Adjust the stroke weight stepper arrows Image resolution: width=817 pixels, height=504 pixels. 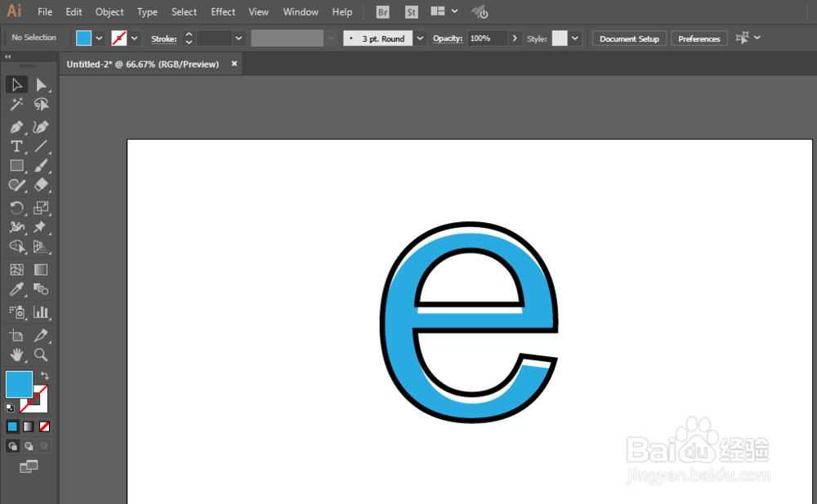point(189,38)
